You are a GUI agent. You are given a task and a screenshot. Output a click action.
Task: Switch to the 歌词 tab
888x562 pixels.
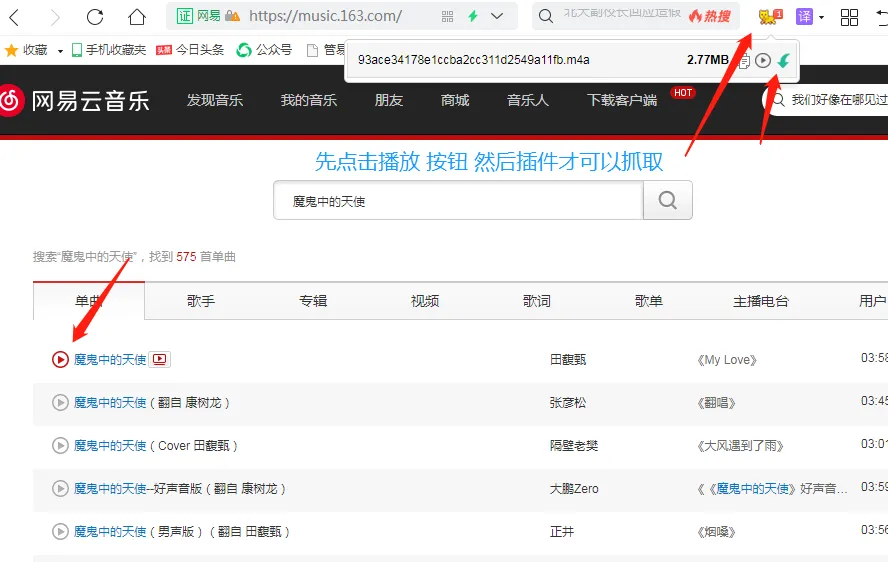coord(536,301)
